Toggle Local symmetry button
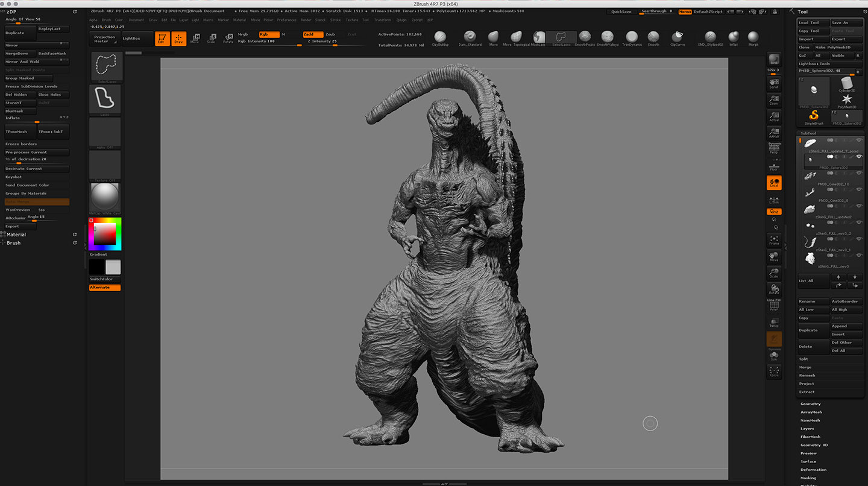Image resolution: width=868 pixels, height=486 pixels. [774, 183]
